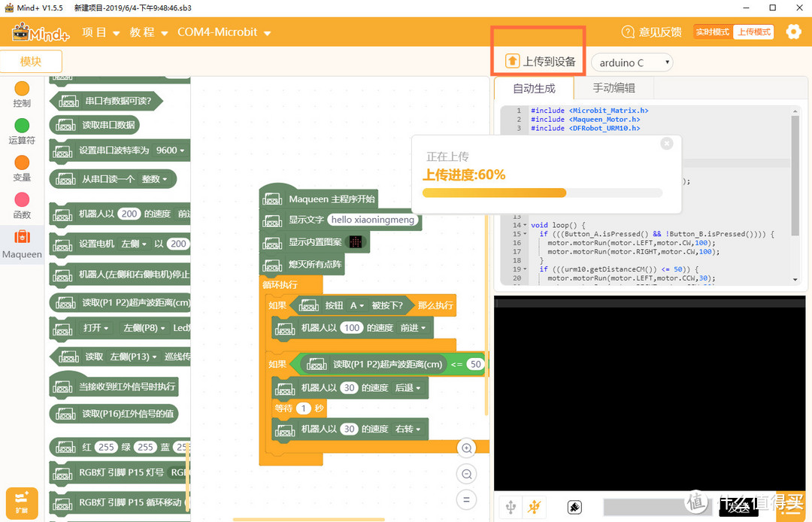Open the 左侧(P13) line sensor dropdown

point(133,357)
